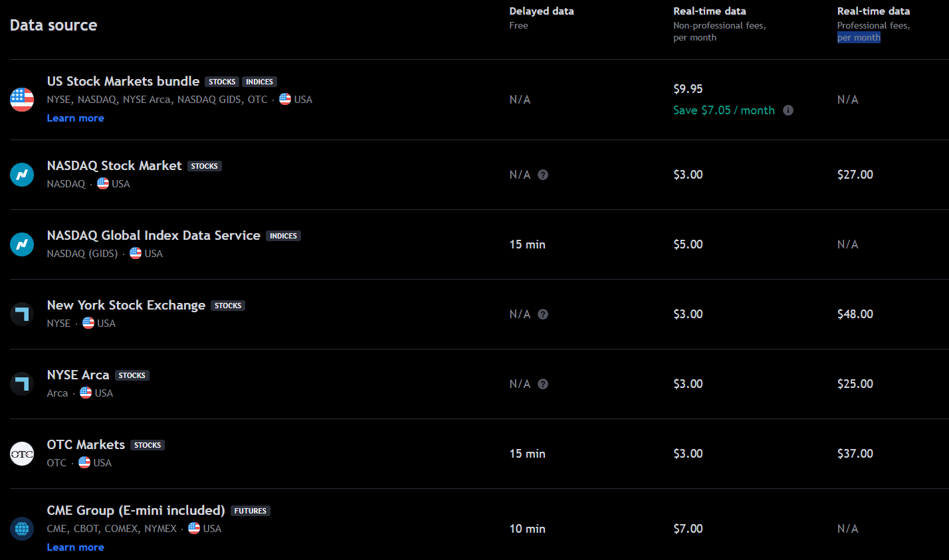The width and height of the screenshot is (949, 560).
Task: Click the NASDAQ Global Index Data Service title
Action: pos(154,235)
